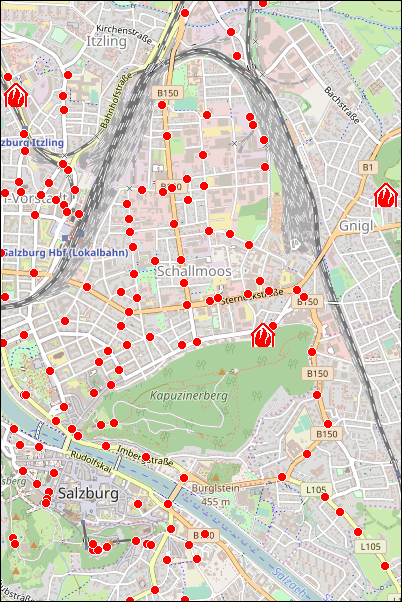Click the L105 shield near bottom right

pyautogui.click(x=371, y=546)
